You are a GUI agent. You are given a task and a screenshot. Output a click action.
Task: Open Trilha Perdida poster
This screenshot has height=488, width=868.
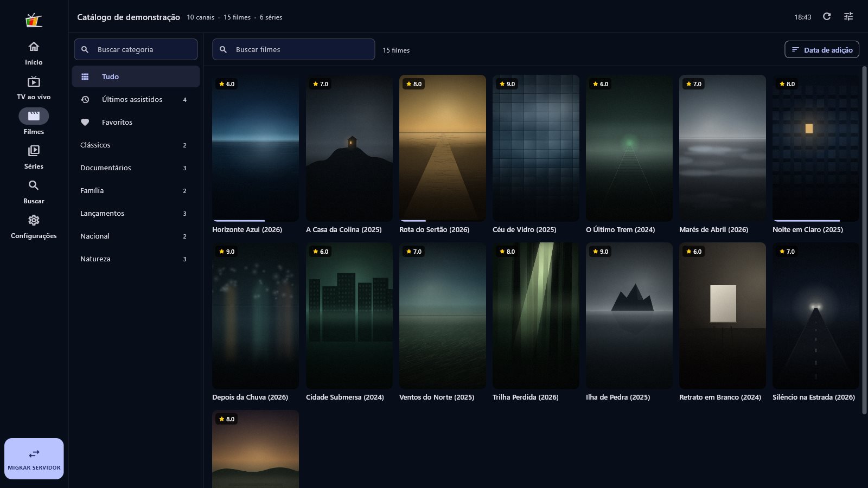[x=536, y=316]
